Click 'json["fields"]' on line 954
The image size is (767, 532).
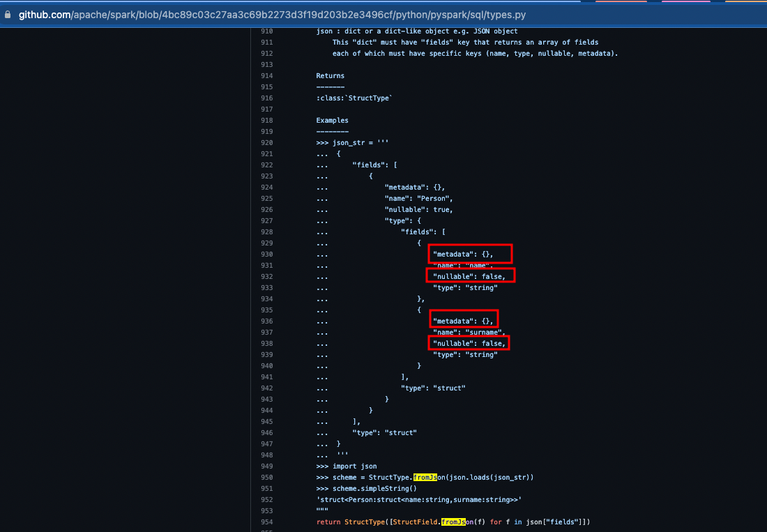coord(554,522)
